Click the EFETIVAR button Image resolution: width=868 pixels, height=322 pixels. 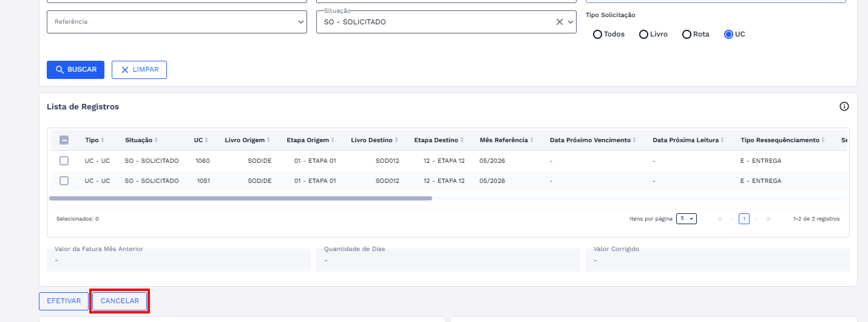point(64,301)
